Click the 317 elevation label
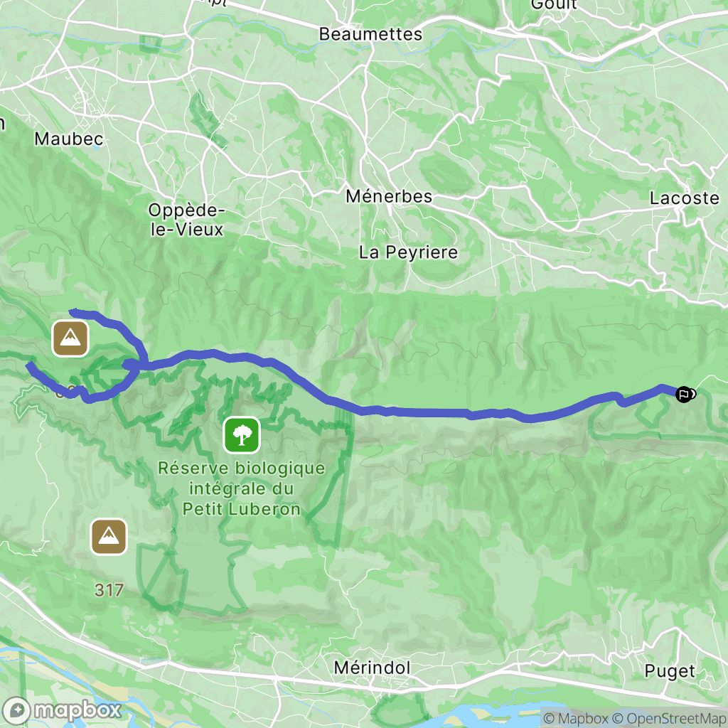 (x=109, y=590)
